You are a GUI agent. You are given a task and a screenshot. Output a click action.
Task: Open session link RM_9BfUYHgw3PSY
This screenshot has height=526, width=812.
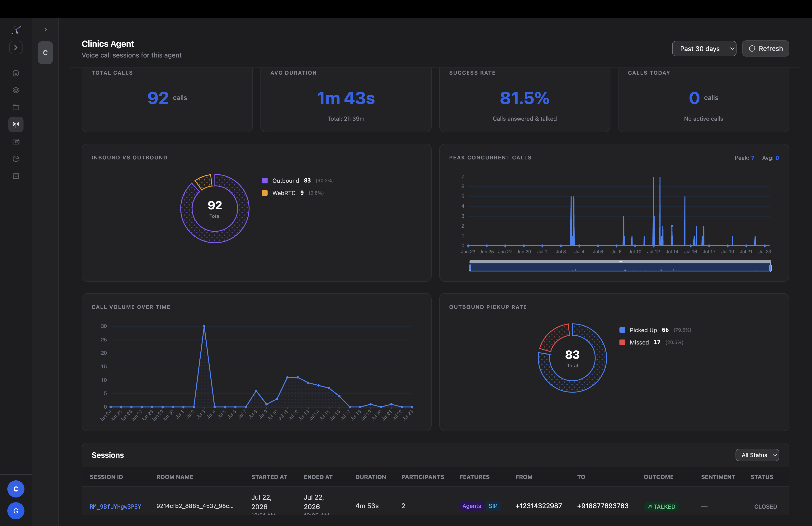[115, 507]
